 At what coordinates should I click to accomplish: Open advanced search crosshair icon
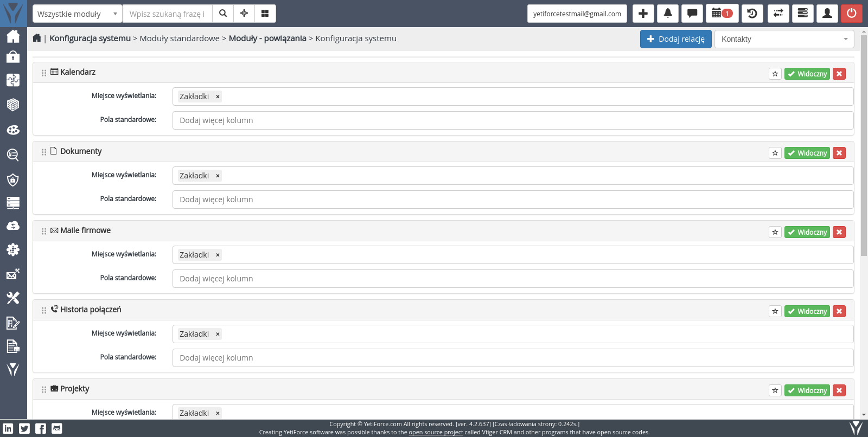pyautogui.click(x=244, y=14)
